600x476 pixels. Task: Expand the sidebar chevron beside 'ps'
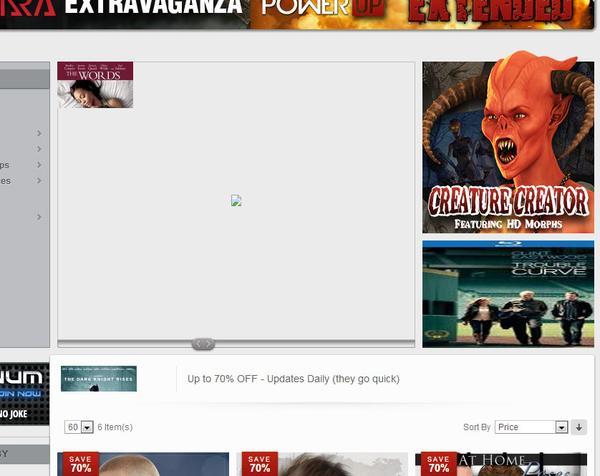click(39, 165)
